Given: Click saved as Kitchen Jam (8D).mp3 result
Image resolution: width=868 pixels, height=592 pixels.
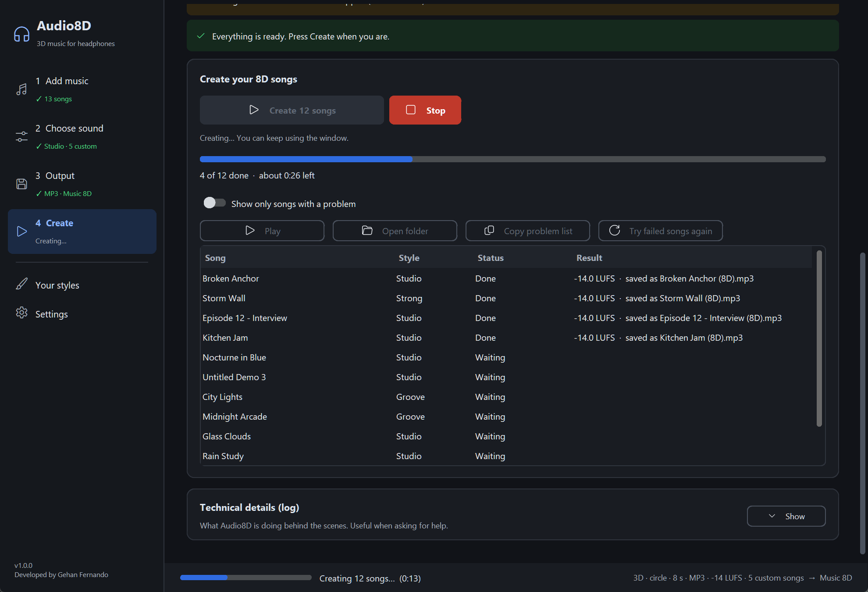Looking at the screenshot, I should tap(684, 338).
